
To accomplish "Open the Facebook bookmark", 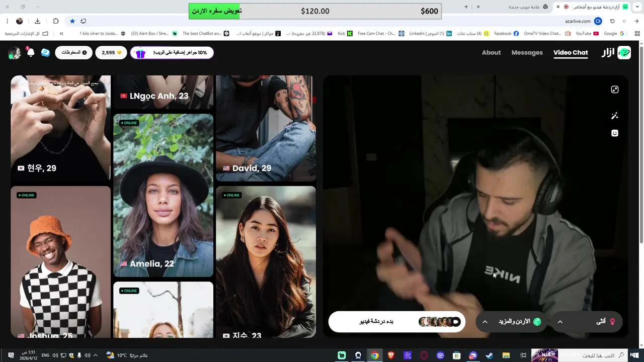I will (506, 34).
